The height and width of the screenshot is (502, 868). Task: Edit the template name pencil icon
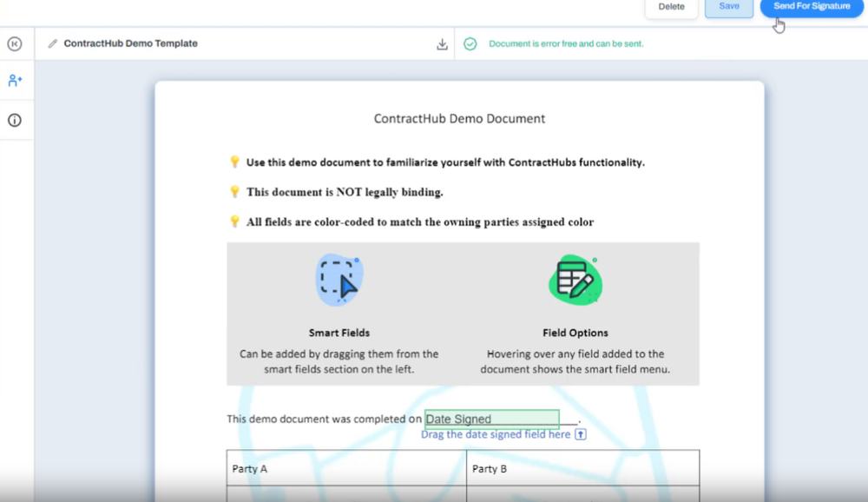[x=53, y=43]
